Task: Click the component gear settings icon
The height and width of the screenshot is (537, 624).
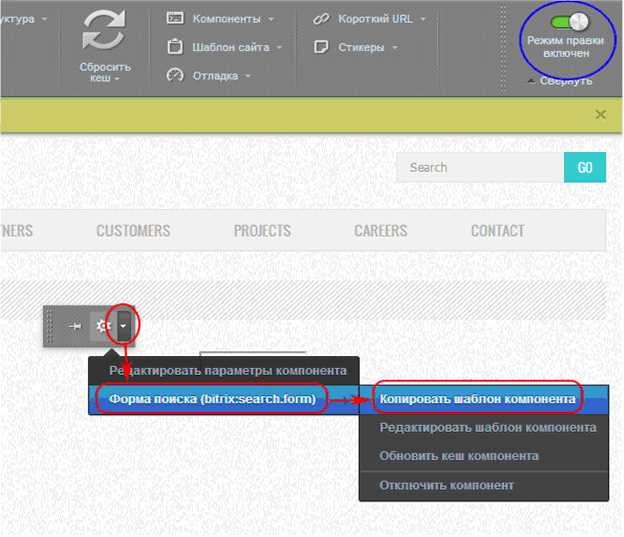Action: point(103,326)
